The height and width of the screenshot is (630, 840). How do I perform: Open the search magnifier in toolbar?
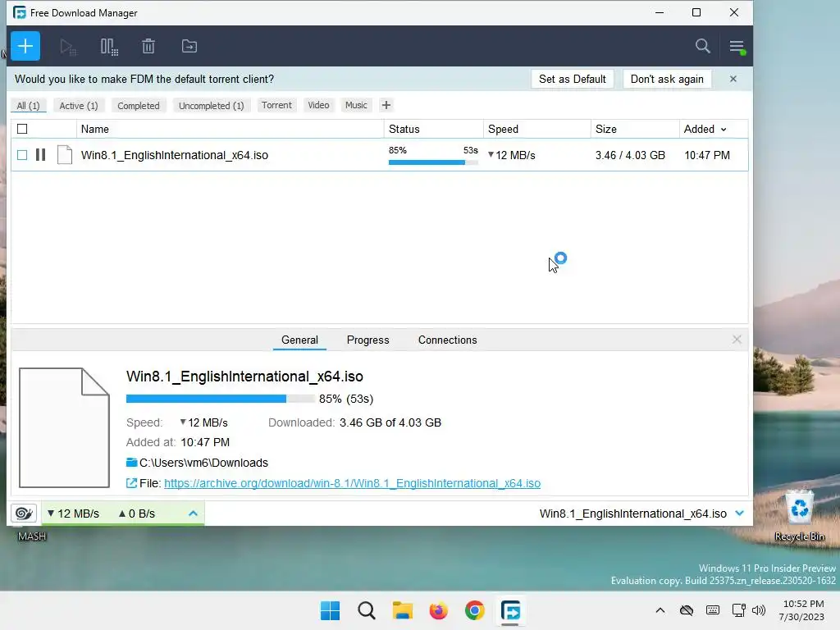pyautogui.click(x=702, y=46)
